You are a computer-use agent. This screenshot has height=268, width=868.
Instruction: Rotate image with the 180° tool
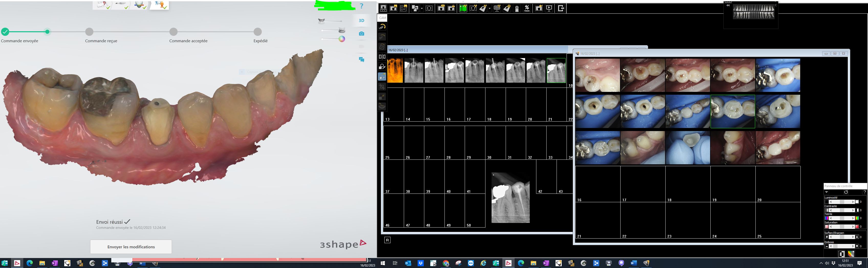(x=382, y=27)
